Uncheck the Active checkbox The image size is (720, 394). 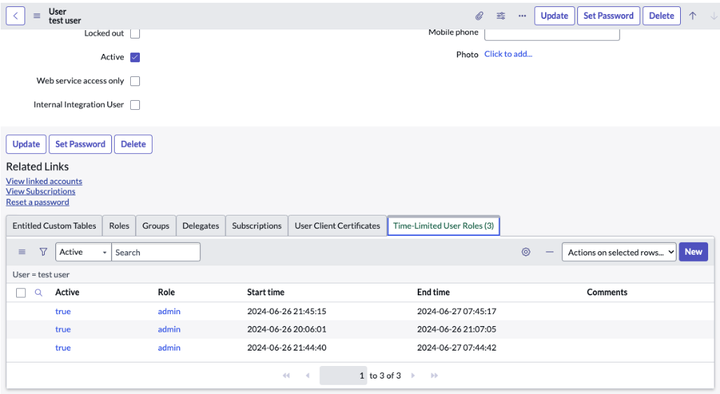click(135, 57)
